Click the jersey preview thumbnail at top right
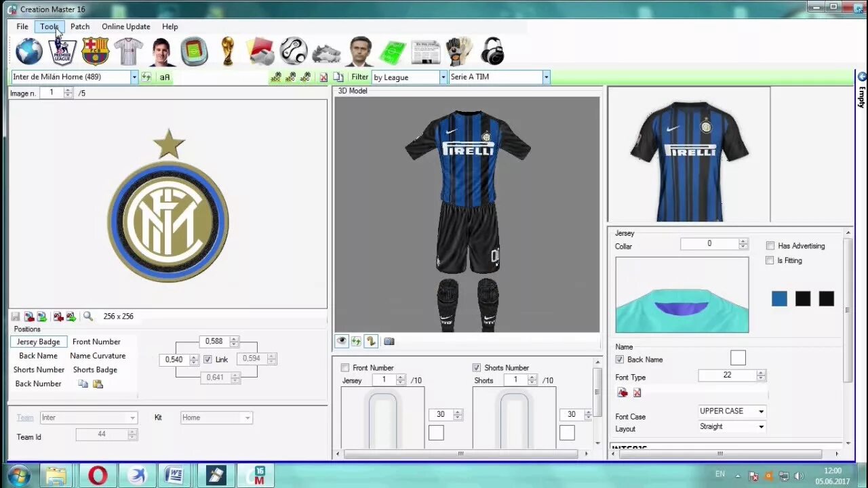 pyautogui.click(x=689, y=155)
